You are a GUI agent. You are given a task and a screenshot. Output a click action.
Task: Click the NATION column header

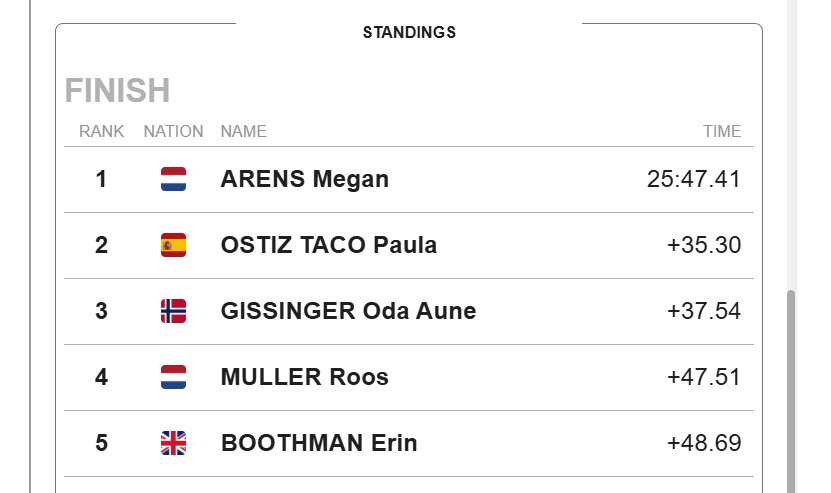(173, 131)
